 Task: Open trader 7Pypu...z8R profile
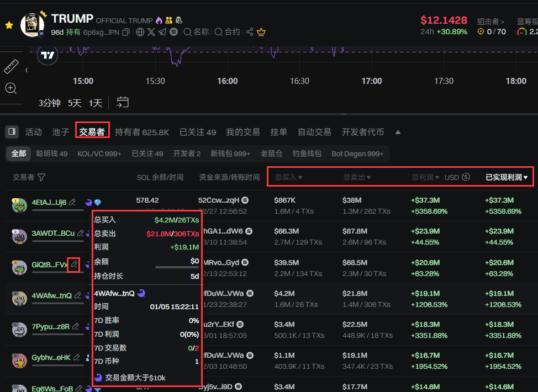51,326
